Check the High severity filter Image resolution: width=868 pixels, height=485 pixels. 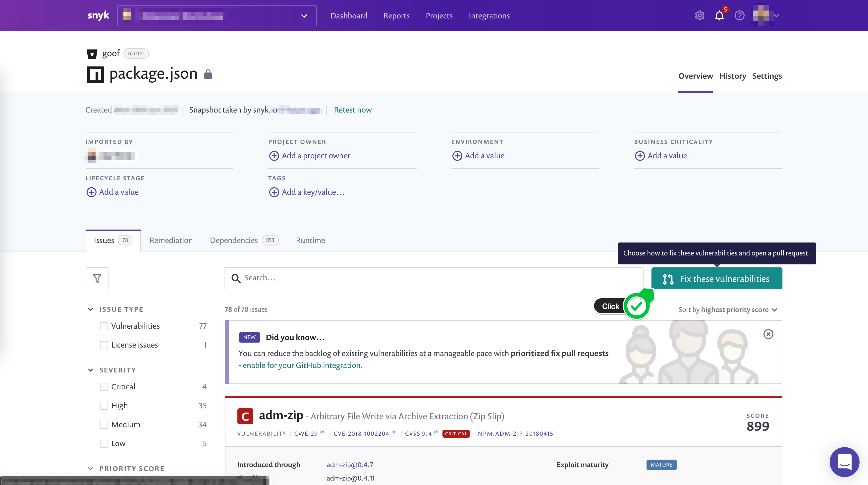[x=104, y=406]
